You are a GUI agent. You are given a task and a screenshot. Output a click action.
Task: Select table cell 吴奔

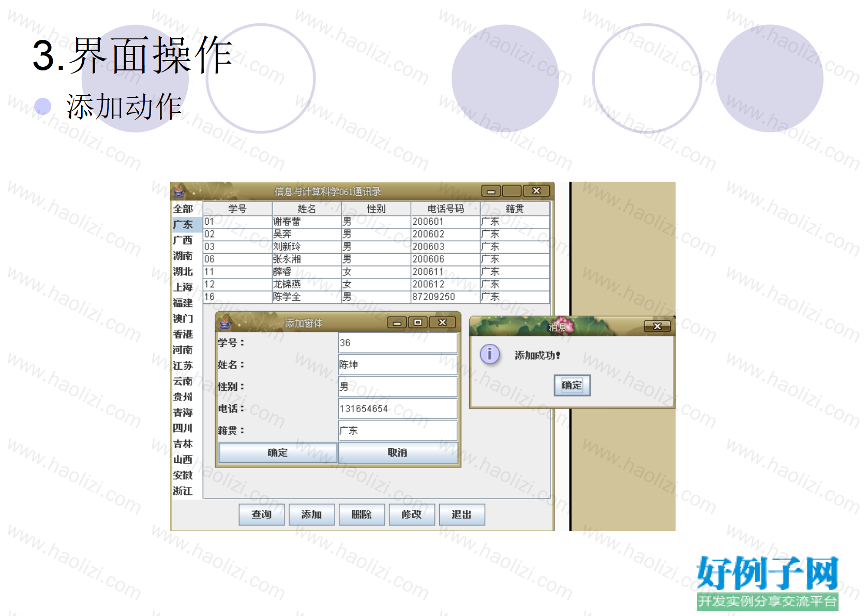click(307, 234)
